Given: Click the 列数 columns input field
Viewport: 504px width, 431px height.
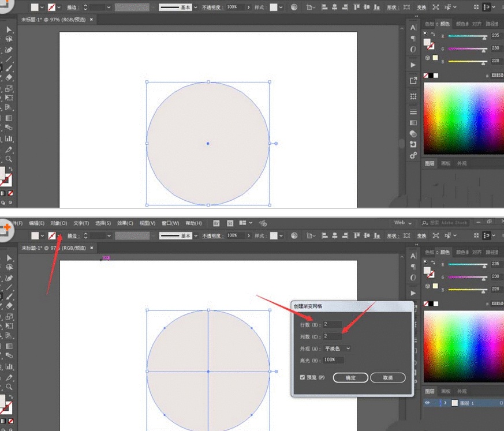Looking at the screenshot, I should [333, 336].
